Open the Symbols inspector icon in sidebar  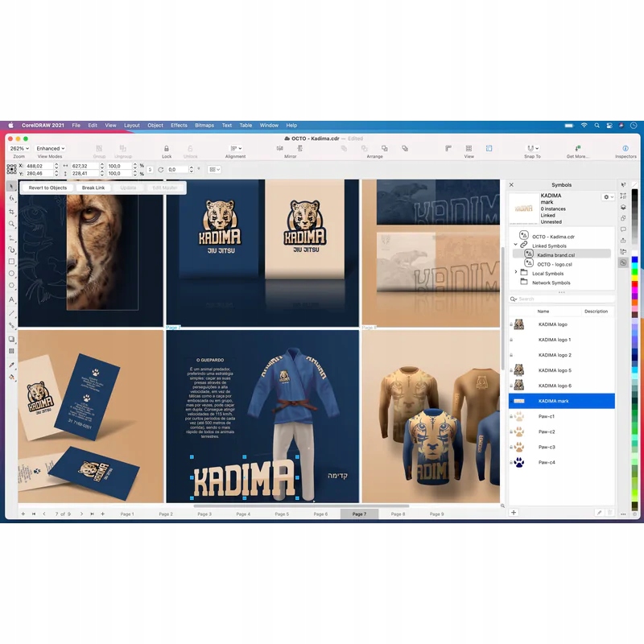tap(623, 262)
